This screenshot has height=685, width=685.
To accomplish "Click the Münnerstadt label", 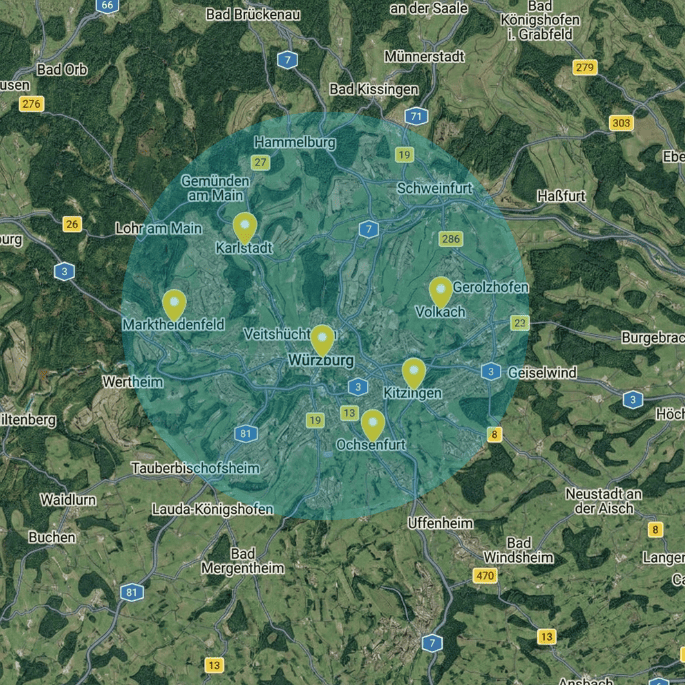I will pyautogui.click(x=425, y=57).
